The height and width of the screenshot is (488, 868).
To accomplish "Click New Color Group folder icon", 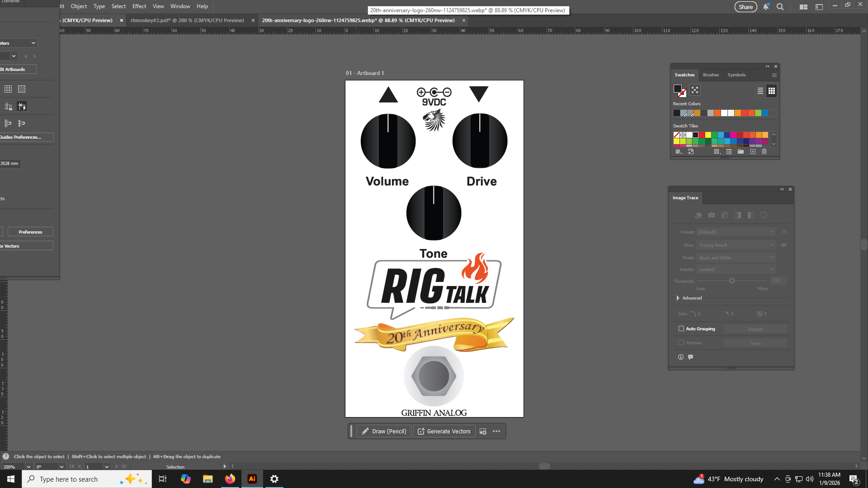I will (741, 152).
